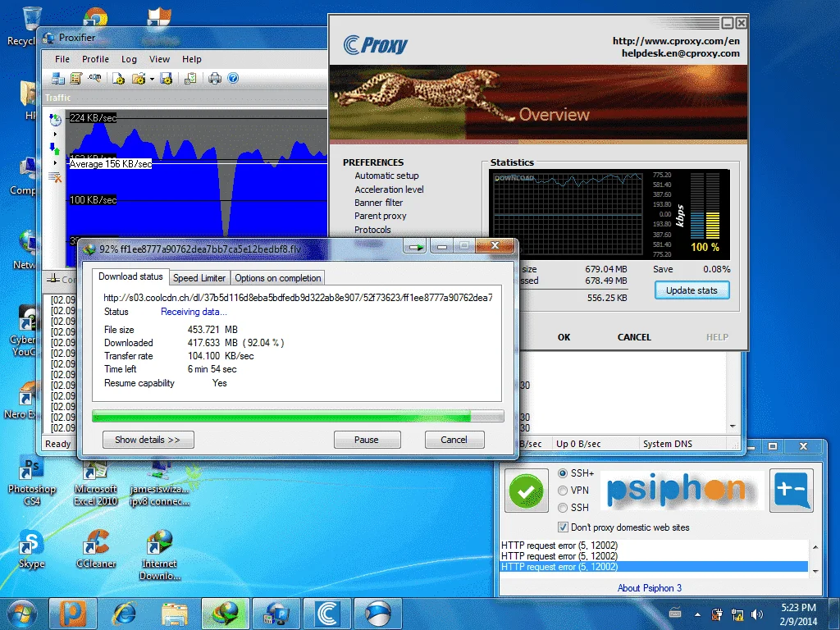Click scroll down arrow in Proxifier log pane

[x=733, y=427]
